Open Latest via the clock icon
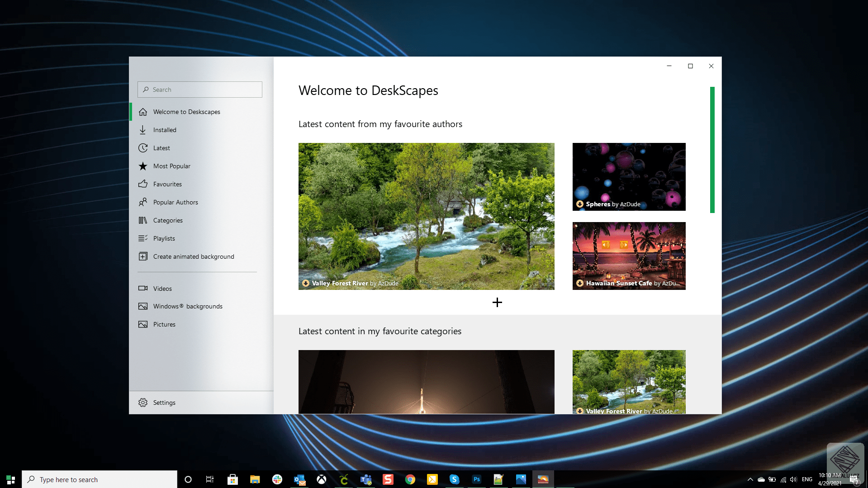Viewport: 868px width, 488px height. point(143,148)
